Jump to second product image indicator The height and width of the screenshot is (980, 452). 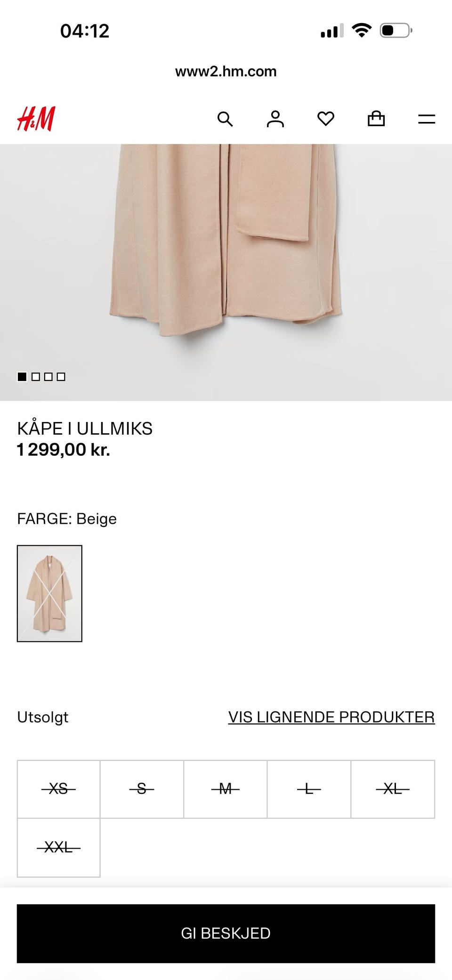(x=35, y=377)
